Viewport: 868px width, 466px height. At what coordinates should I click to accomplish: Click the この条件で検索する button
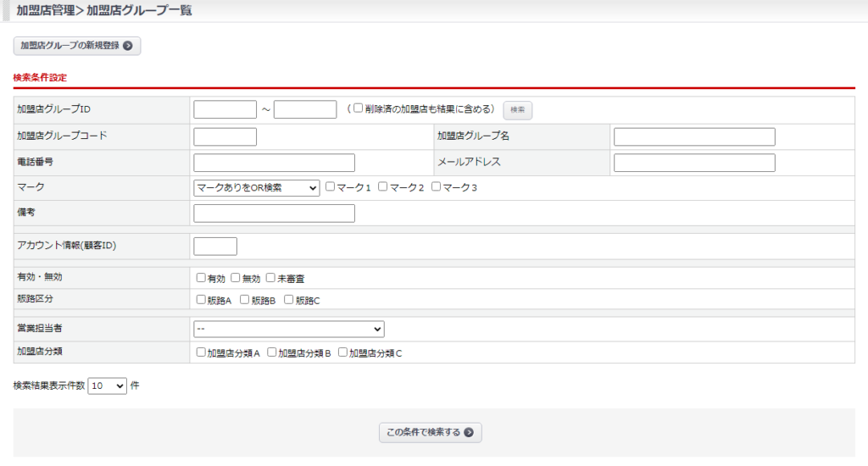point(430,432)
